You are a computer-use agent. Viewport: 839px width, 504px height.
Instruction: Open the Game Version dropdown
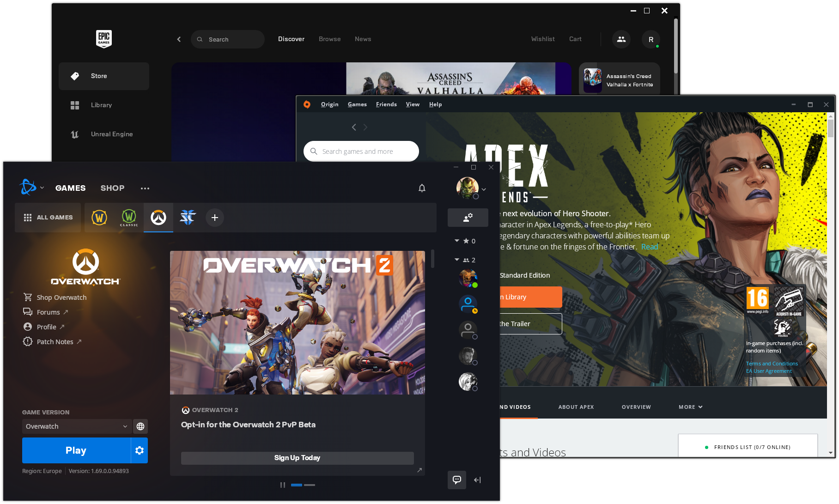tap(77, 426)
